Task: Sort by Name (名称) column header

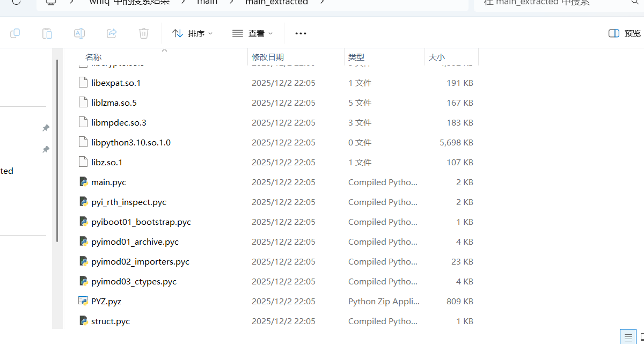Action: (93, 57)
